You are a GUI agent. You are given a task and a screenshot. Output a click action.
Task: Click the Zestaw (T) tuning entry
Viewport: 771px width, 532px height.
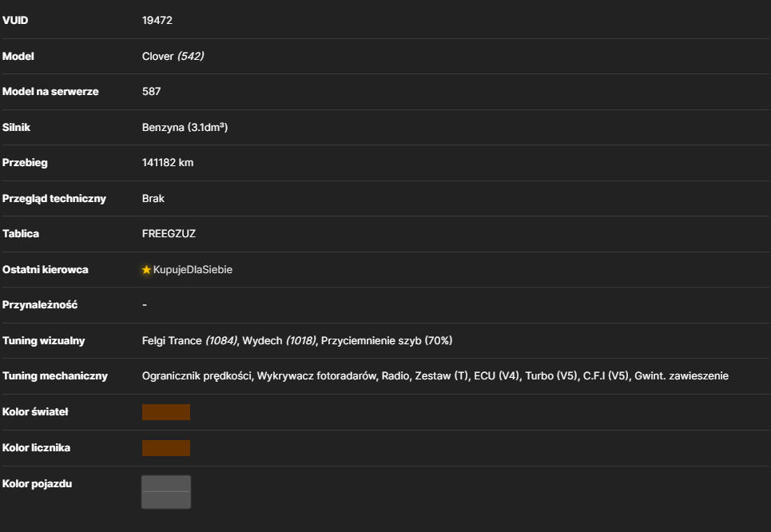[442, 376]
